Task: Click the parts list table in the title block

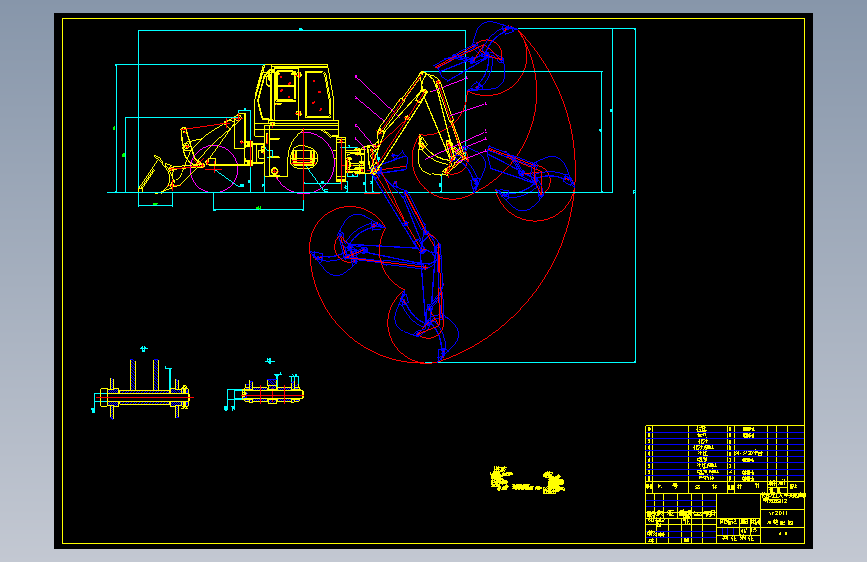Action: click(724, 459)
